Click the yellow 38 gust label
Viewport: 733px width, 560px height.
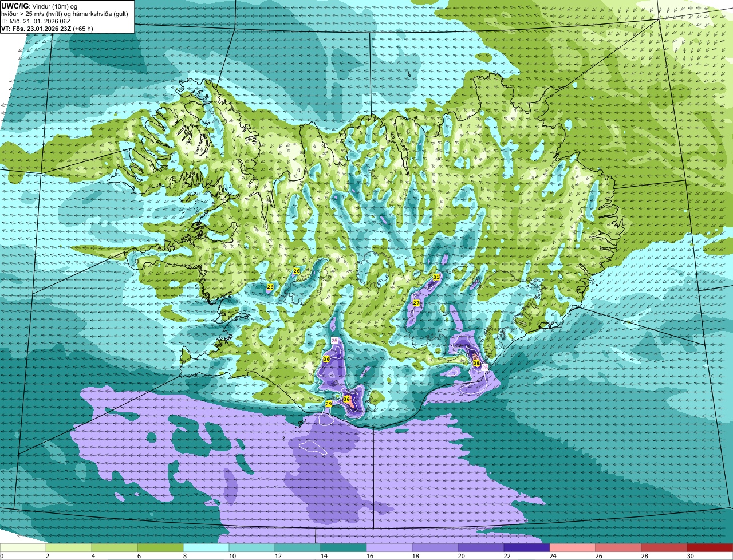coord(476,363)
